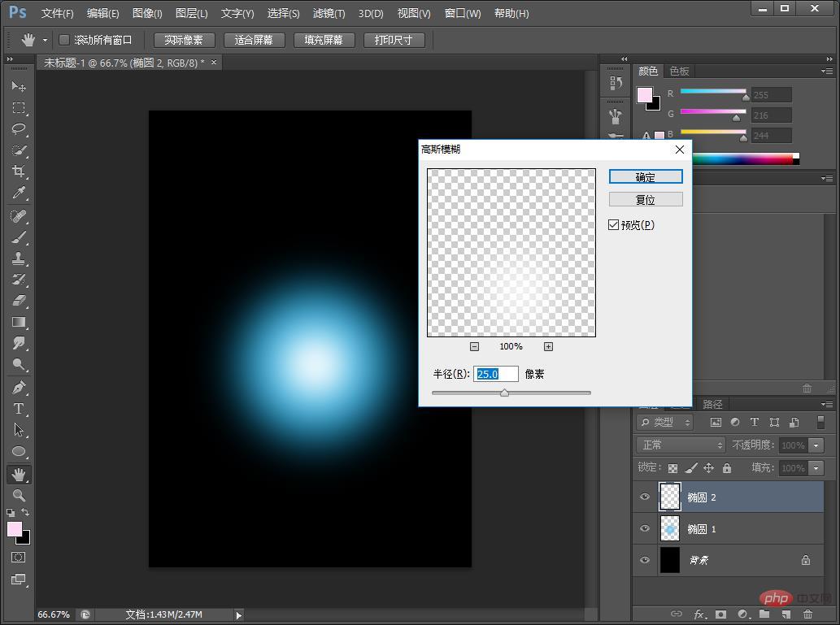Viewport: 840px width, 625px height.
Task: Hide the 椭圆 1 layer
Action: pyautogui.click(x=645, y=528)
